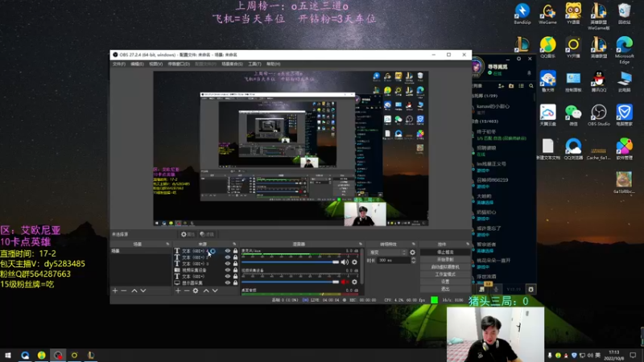
Task: Toggle visibility of first 文本 (GDI+) source
Action: coord(228,251)
